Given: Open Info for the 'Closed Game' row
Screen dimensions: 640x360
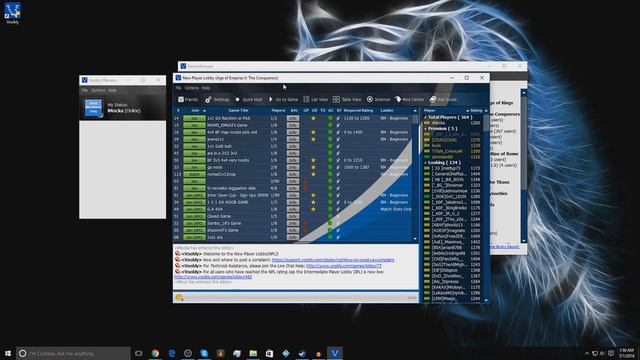Looking at the screenshot, I should 293,216.
